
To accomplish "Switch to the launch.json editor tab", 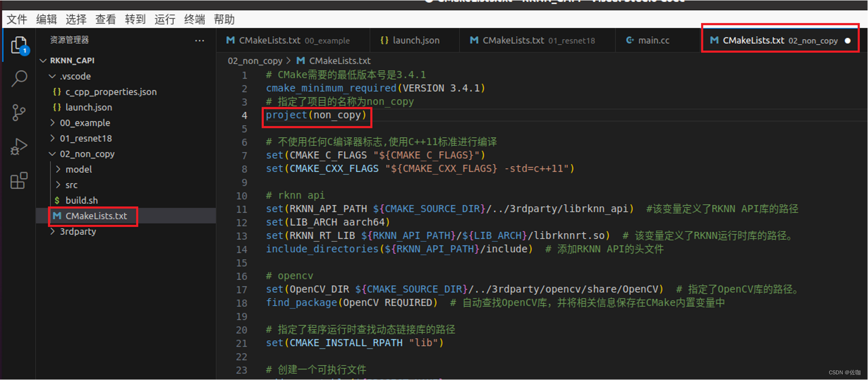I will [414, 40].
